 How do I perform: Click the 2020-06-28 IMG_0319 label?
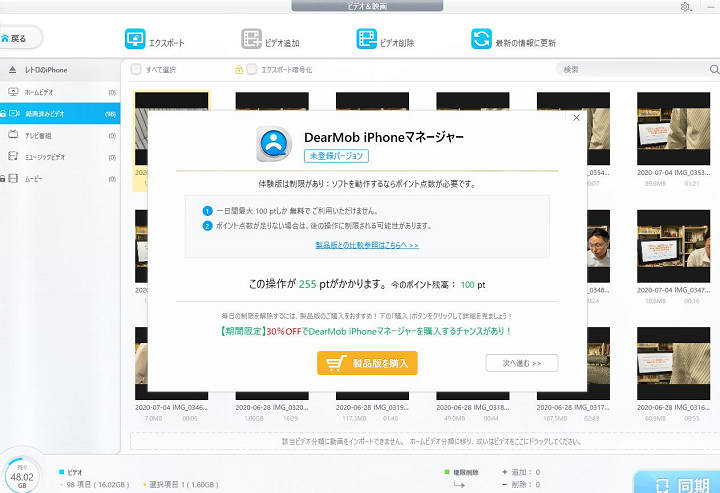click(372, 407)
